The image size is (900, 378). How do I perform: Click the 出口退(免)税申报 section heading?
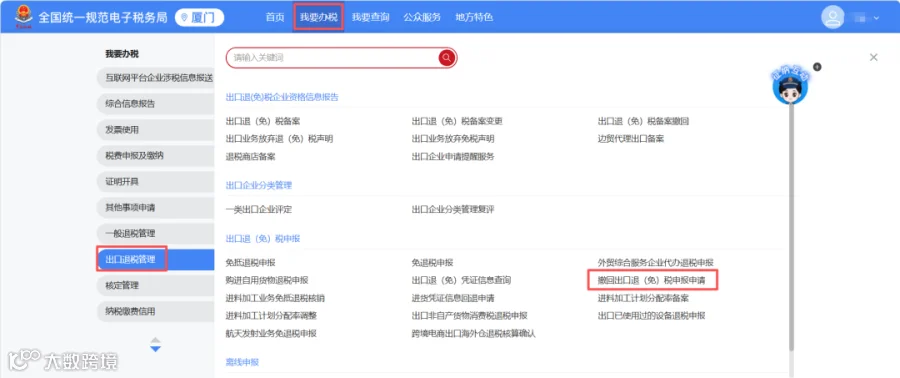[x=263, y=238]
